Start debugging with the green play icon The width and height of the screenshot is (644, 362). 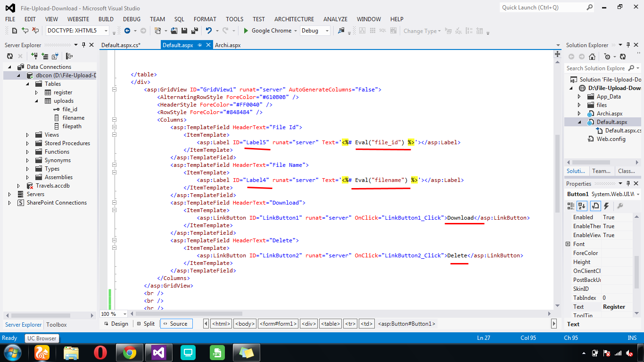(x=246, y=31)
